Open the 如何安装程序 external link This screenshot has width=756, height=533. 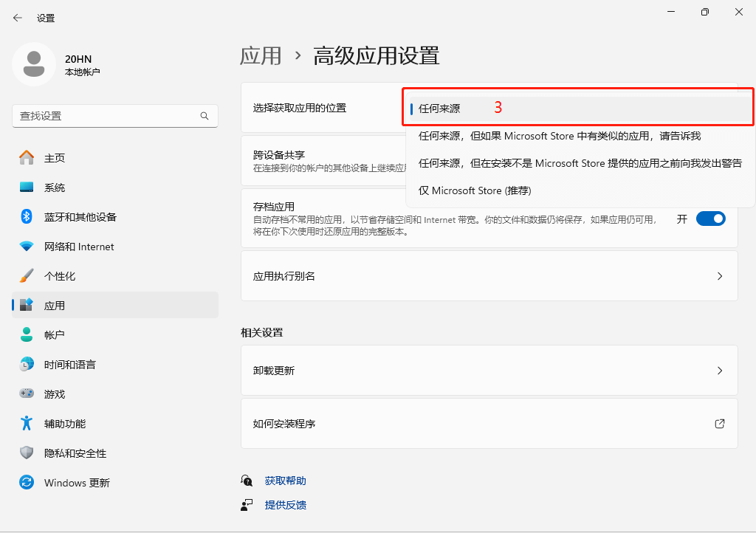(489, 424)
